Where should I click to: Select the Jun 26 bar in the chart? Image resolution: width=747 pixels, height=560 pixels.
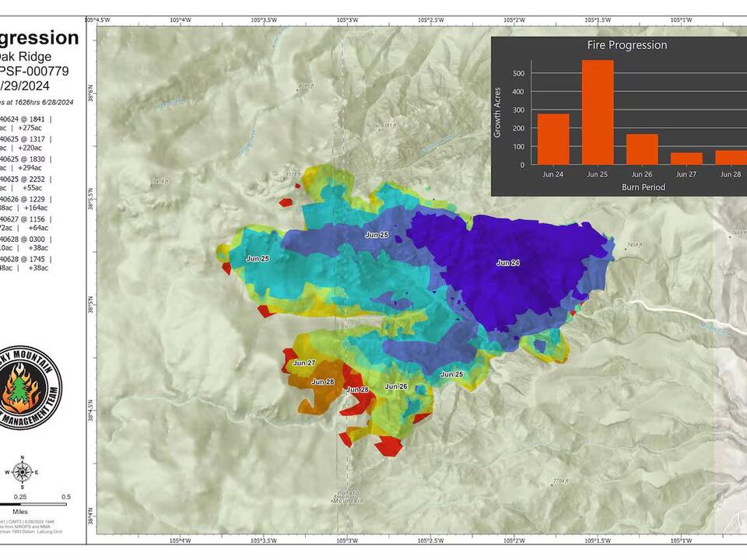(x=642, y=149)
